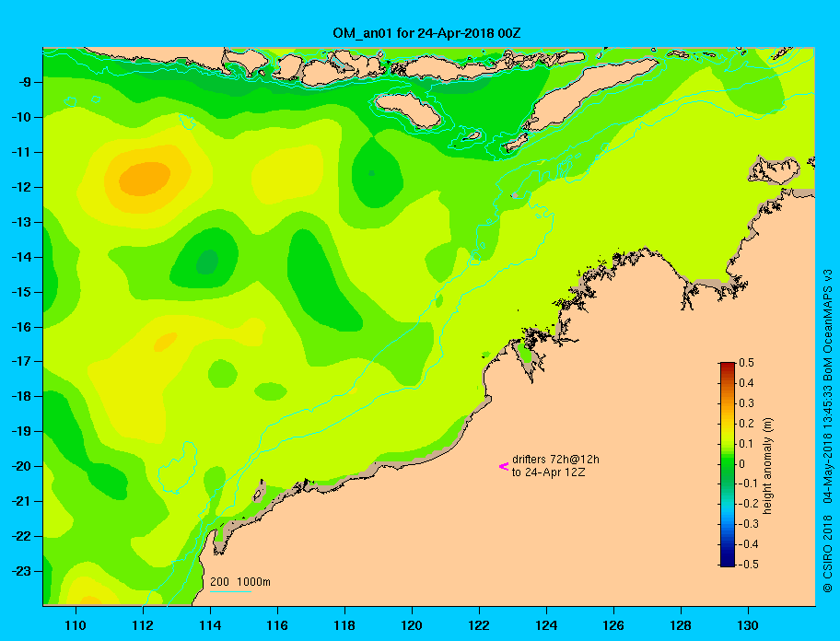This screenshot has width=840, height=641.
Task: Click latitude axis label '-14'
Action: point(20,258)
